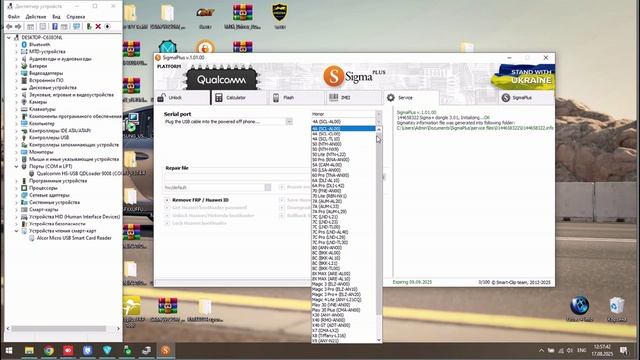The width and height of the screenshot is (640, 360).
Task: Select Alcor Micro USB Smart Card Reader
Action: (74, 238)
